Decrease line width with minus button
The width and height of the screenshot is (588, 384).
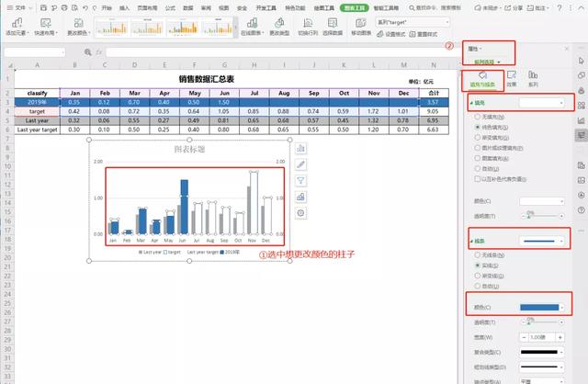(x=524, y=337)
